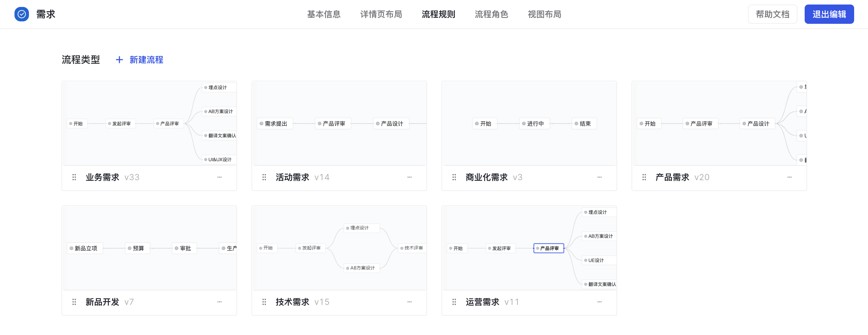The image size is (868, 335).
Task: Click the v20 version label
Action: [702, 177]
